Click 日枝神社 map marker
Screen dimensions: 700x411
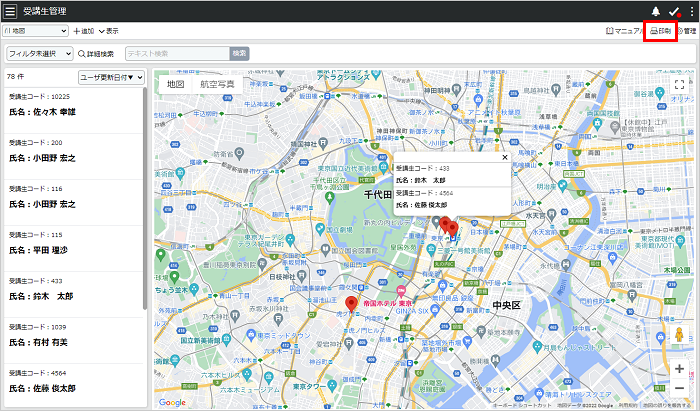click(301, 277)
